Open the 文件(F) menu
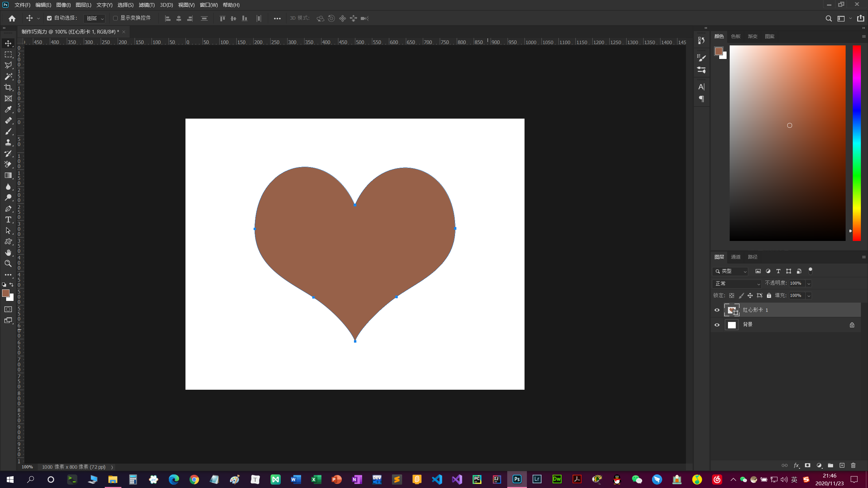The width and height of the screenshot is (868, 488). [x=22, y=5]
